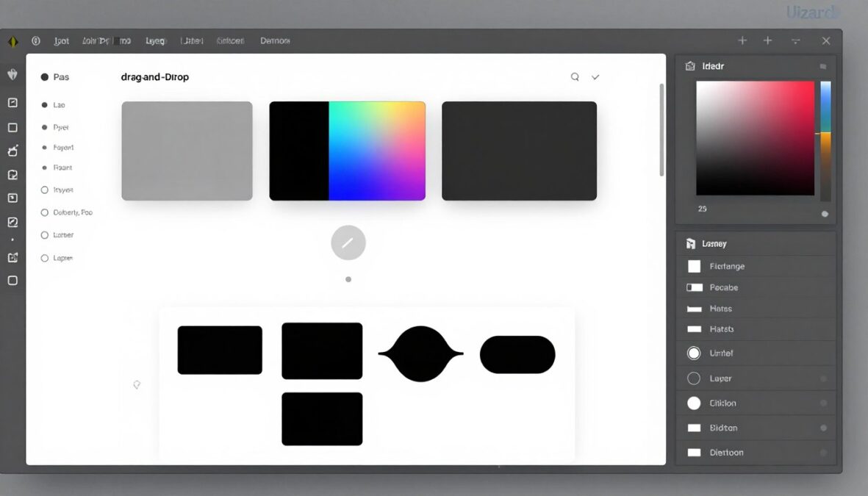Viewport: 868px width, 496px height.
Task: Click the canvas vertical scrollbar
Action: click(661, 130)
